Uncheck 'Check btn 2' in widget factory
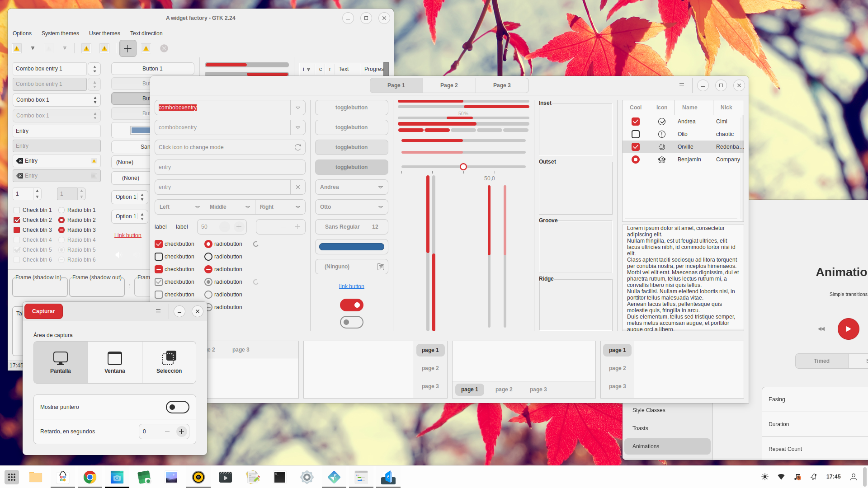 [17, 220]
